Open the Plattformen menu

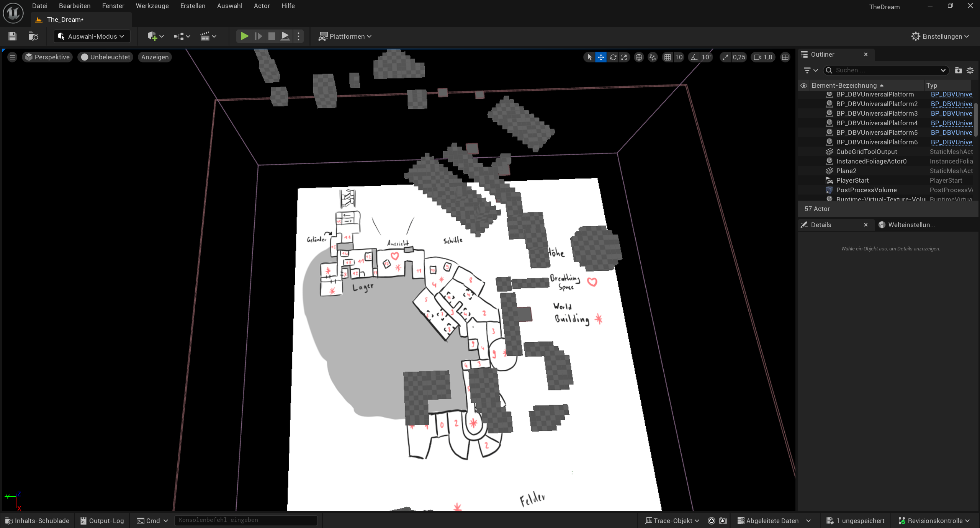[x=345, y=36]
